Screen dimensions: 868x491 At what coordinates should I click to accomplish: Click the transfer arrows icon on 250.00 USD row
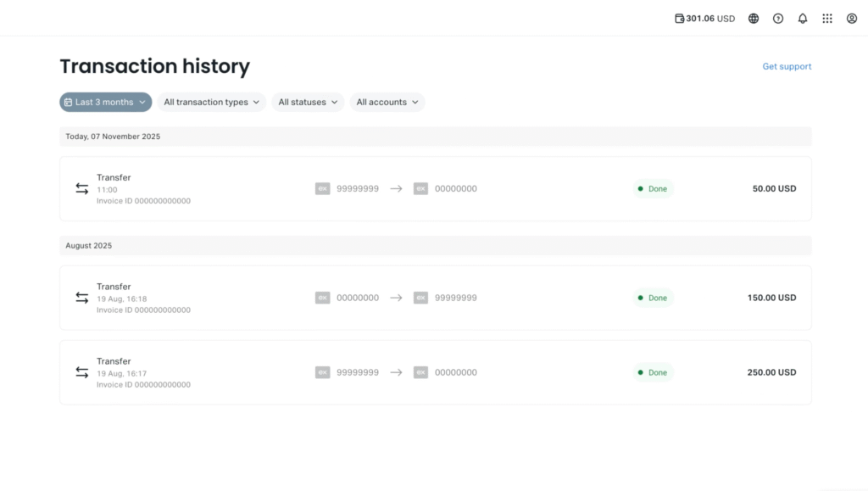point(82,372)
